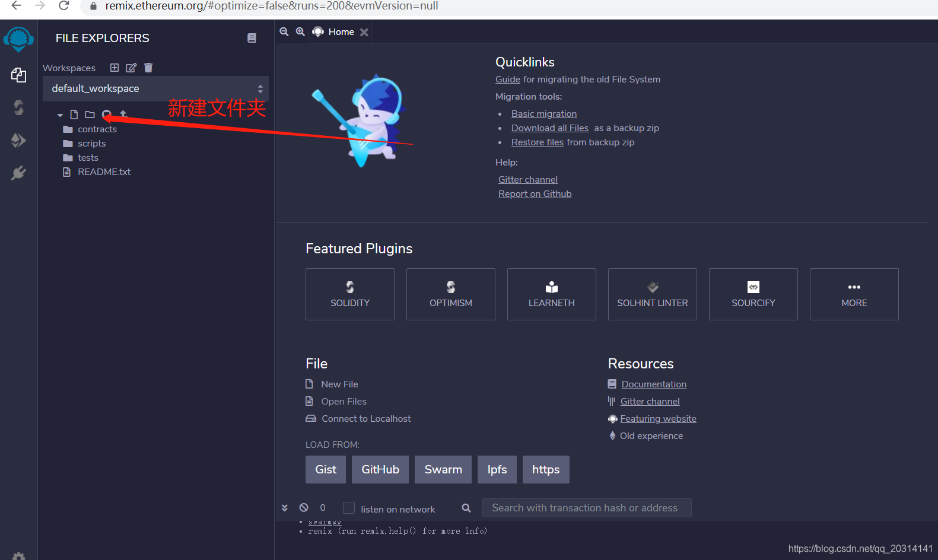Image resolution: width=938 pixels, height=560 pixels.
Task: Load from https button
Action: (x=546, y=469)
